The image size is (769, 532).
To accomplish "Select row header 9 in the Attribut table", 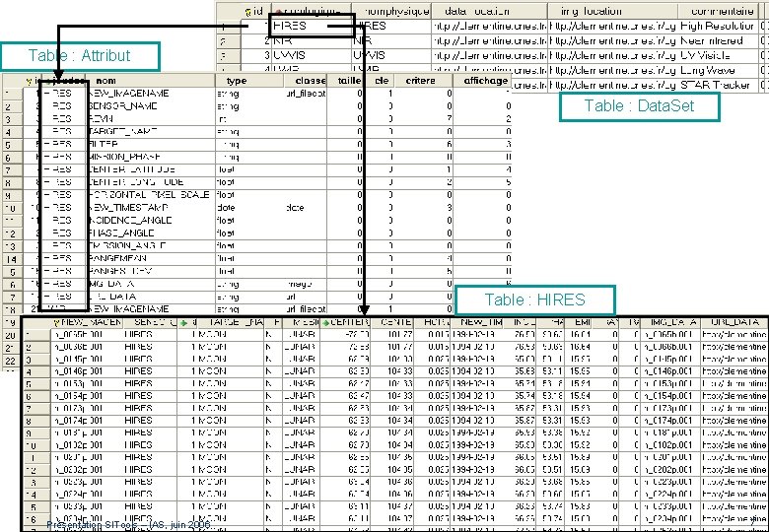I will click(12, 195).
